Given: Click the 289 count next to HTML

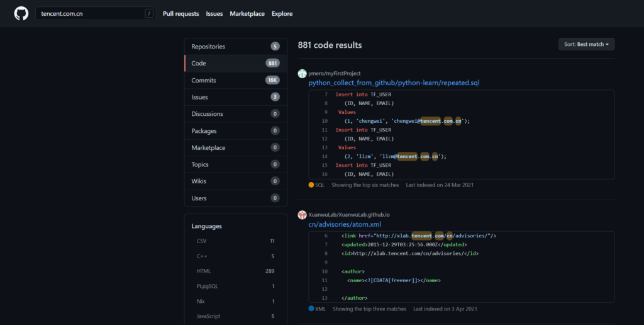Looking at the screenshot, I should click(x=270, y=271).
